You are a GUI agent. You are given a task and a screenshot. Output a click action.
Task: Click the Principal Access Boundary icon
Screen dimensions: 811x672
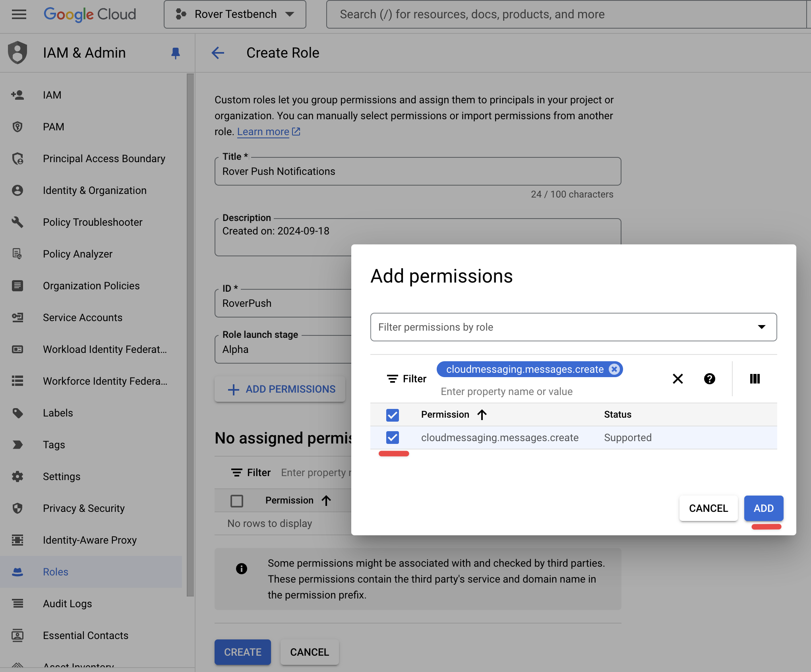click(x=18, y=158)
